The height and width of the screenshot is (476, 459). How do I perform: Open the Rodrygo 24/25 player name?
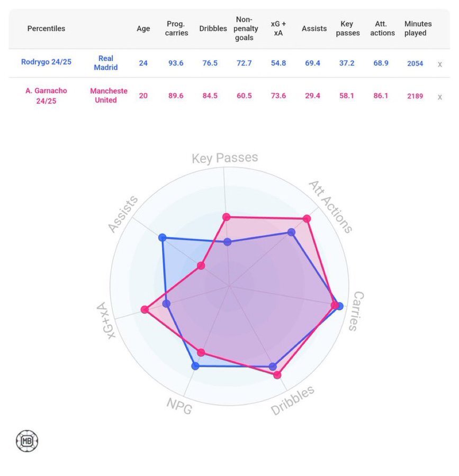[46, 62]
